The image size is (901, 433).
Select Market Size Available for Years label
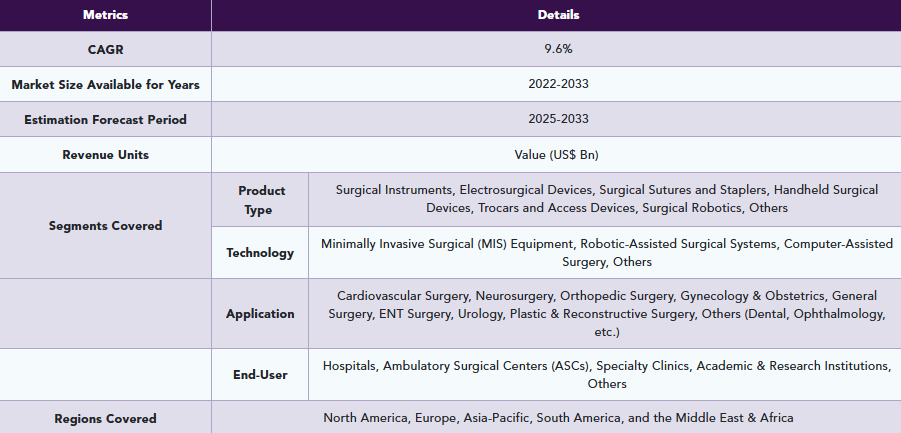pos(105,84)
